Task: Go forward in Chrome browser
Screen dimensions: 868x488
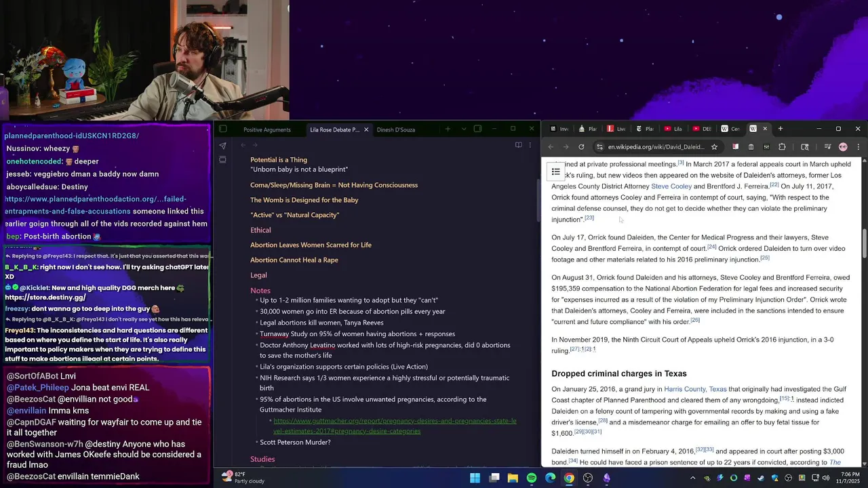Action: 566,146
